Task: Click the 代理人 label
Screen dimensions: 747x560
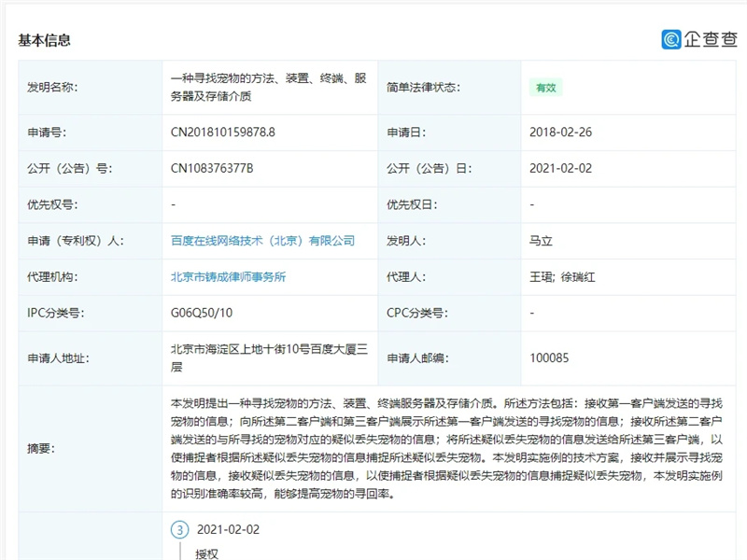Action: tap(406, 276)
